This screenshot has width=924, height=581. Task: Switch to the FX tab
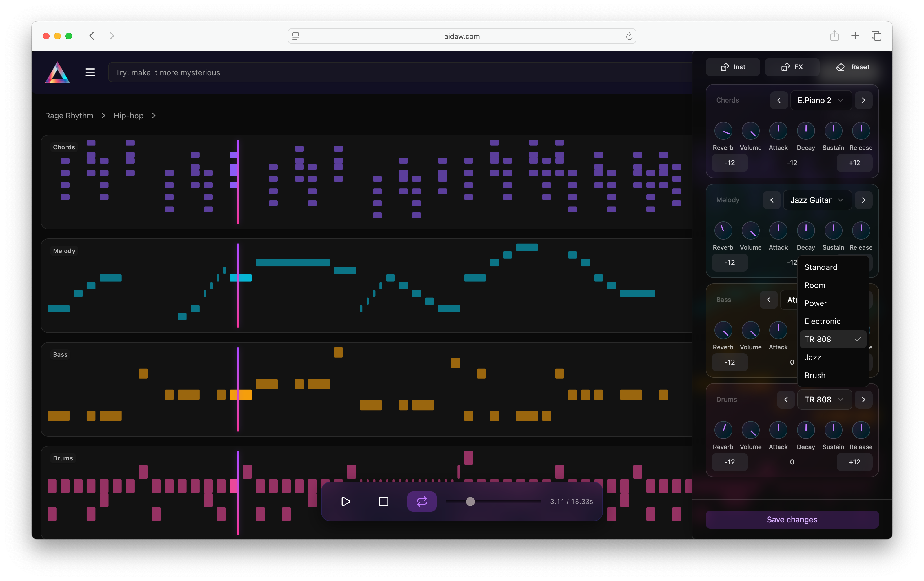click(792, 67)
